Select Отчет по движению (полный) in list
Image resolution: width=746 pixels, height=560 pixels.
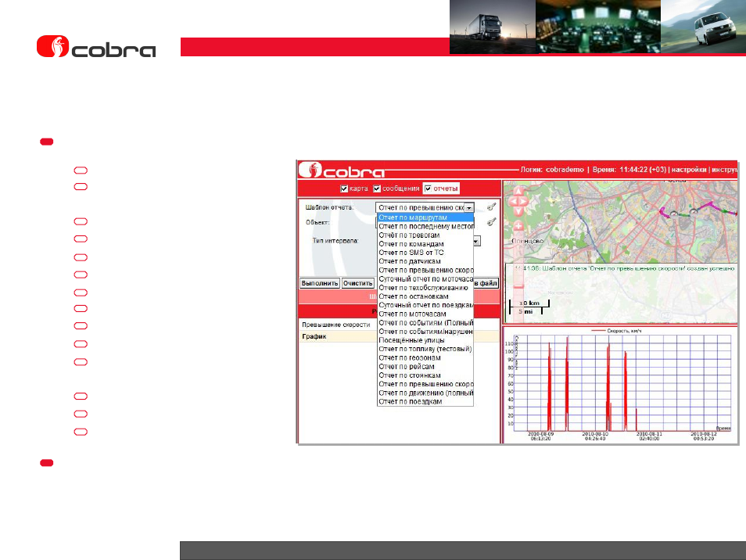(425, 393)
